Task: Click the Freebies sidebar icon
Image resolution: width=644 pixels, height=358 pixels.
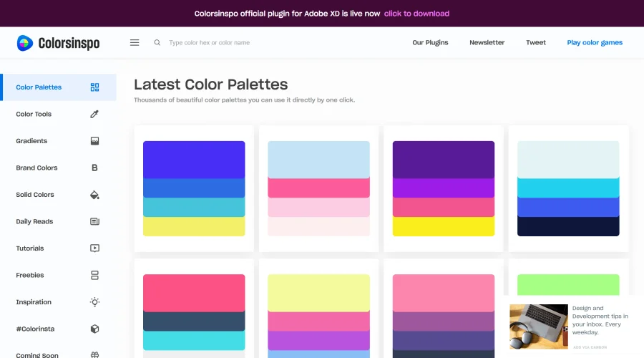Action: [x=94, y=276]
